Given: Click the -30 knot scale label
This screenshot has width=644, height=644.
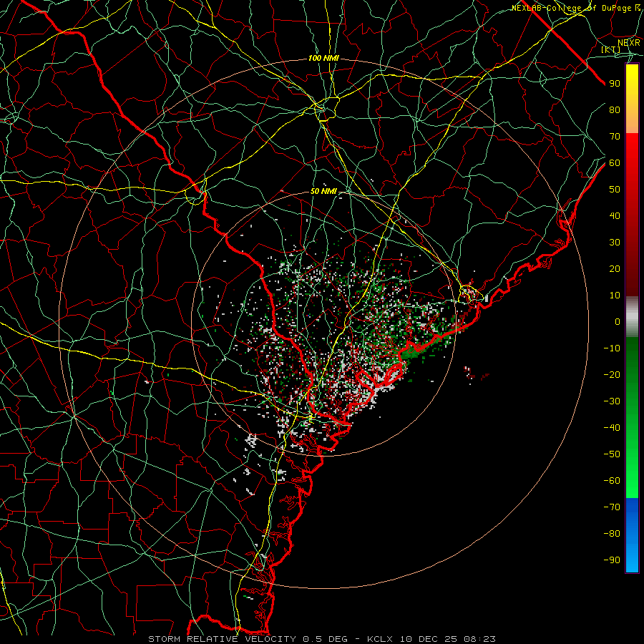Looking at the screenshot, I should (612, 401).
